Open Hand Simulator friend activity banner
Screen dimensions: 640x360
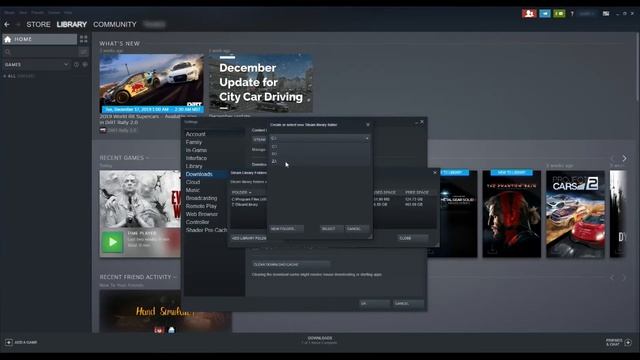[x=165, y=312]
